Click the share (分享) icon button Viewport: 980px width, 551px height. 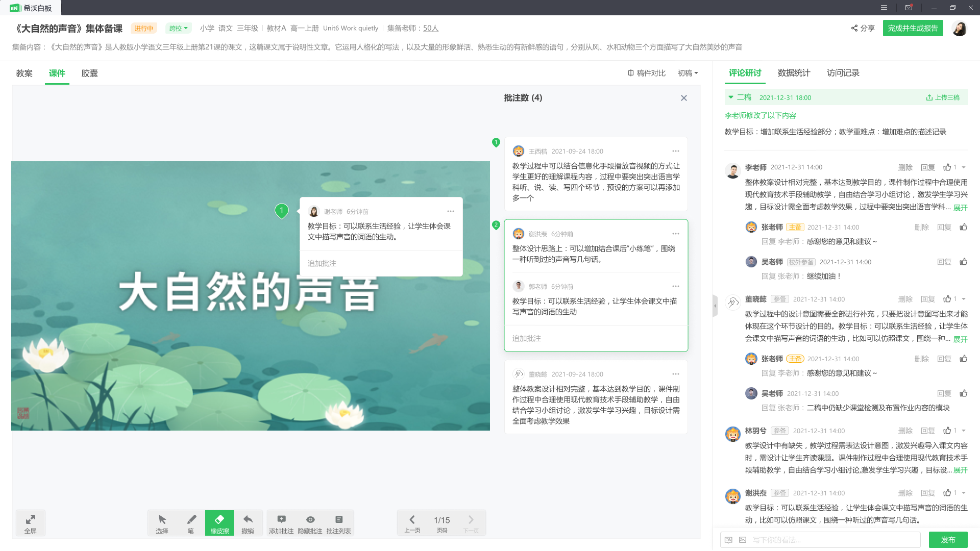coord(862,29)
